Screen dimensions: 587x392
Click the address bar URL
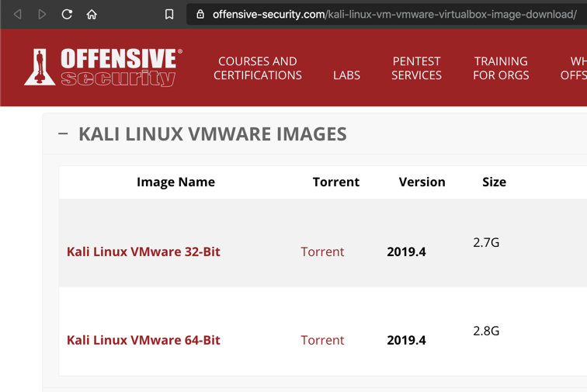tap(394, 14)
